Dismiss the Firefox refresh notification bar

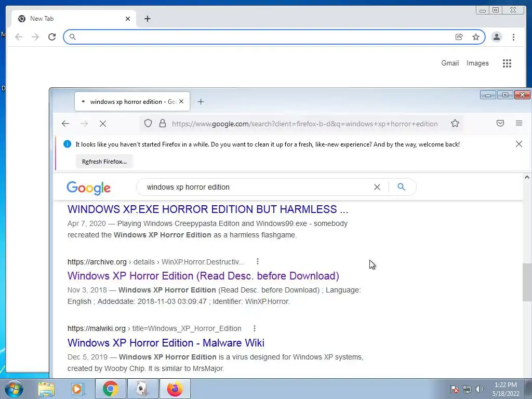pyautogui.click(x=519, y=144)
